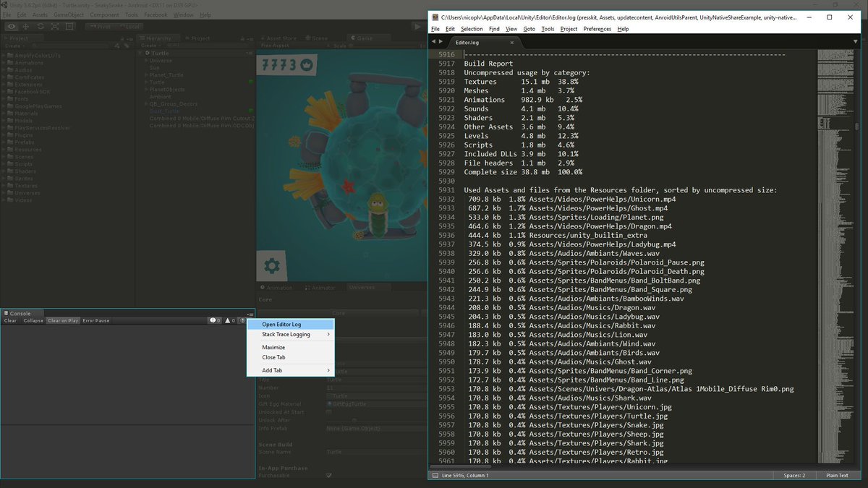Open Preferences menu in Sublime Text

click(597, 29)
